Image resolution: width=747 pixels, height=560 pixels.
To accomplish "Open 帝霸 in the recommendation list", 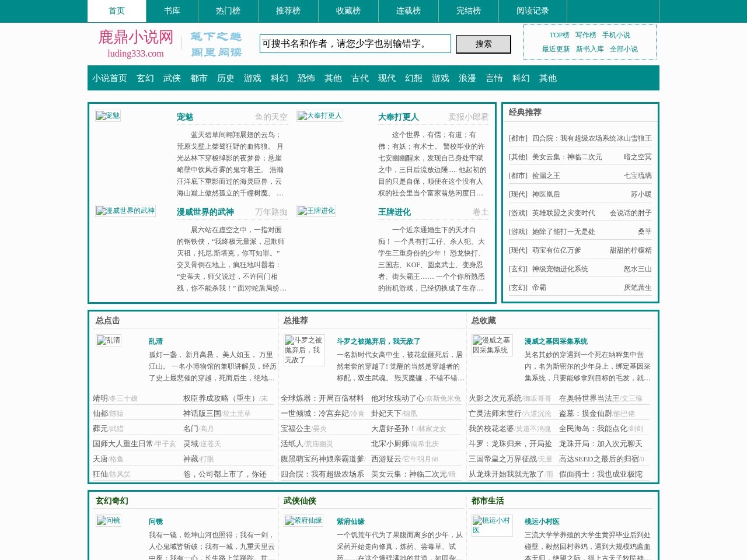I will pos(539,288).
